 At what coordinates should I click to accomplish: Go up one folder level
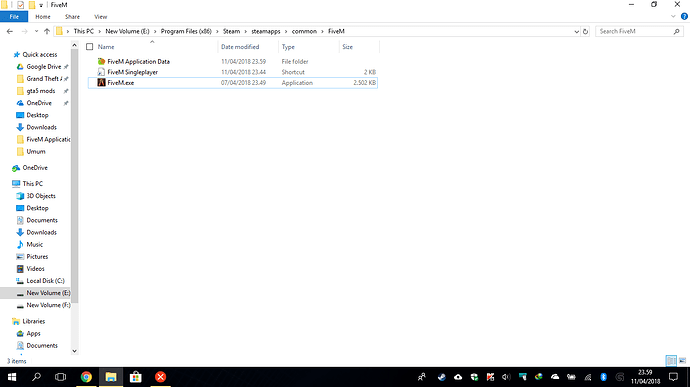coord(47,31)
